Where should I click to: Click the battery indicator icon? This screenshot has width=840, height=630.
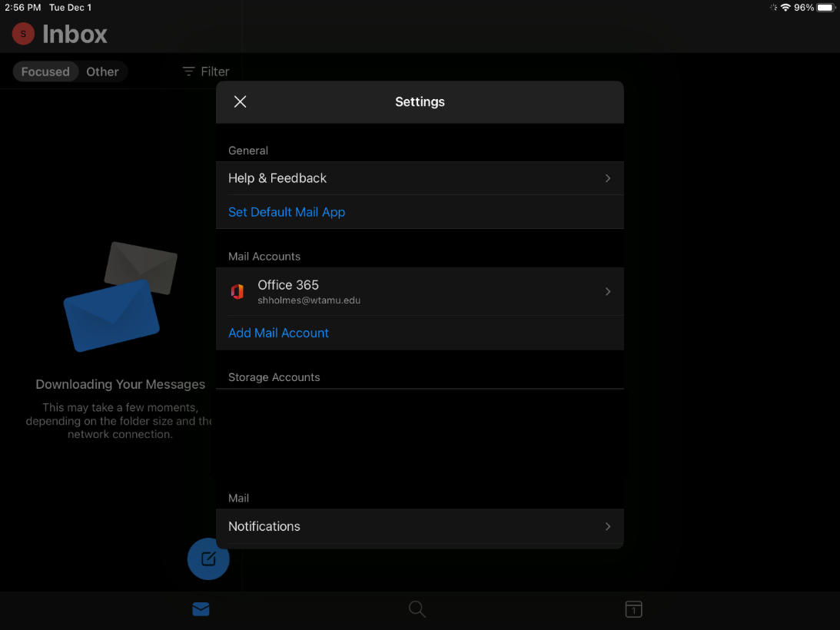pos(825,8)
